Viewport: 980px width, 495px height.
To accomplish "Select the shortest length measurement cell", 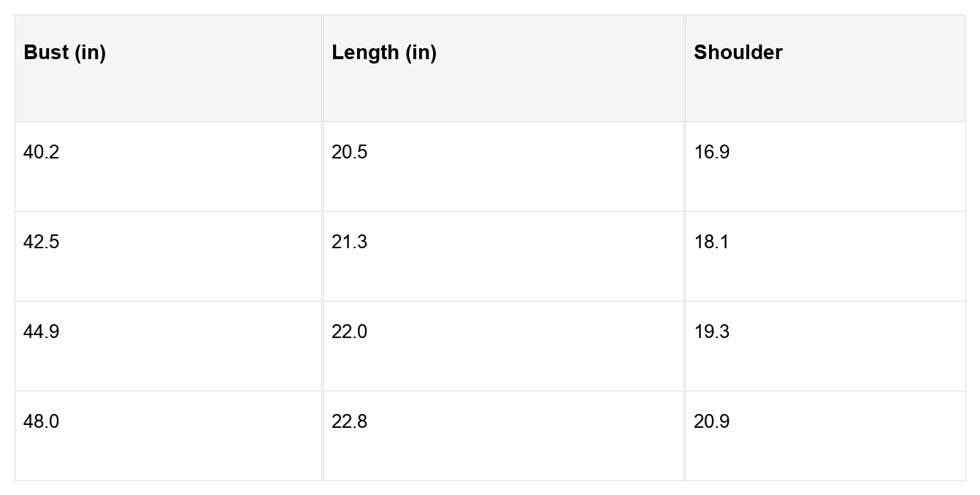I will coord(350,152).
